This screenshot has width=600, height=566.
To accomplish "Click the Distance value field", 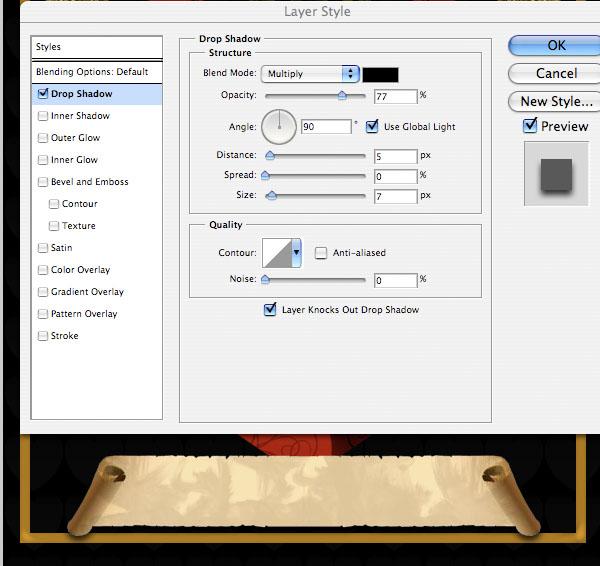I will (x=396, y=156).
